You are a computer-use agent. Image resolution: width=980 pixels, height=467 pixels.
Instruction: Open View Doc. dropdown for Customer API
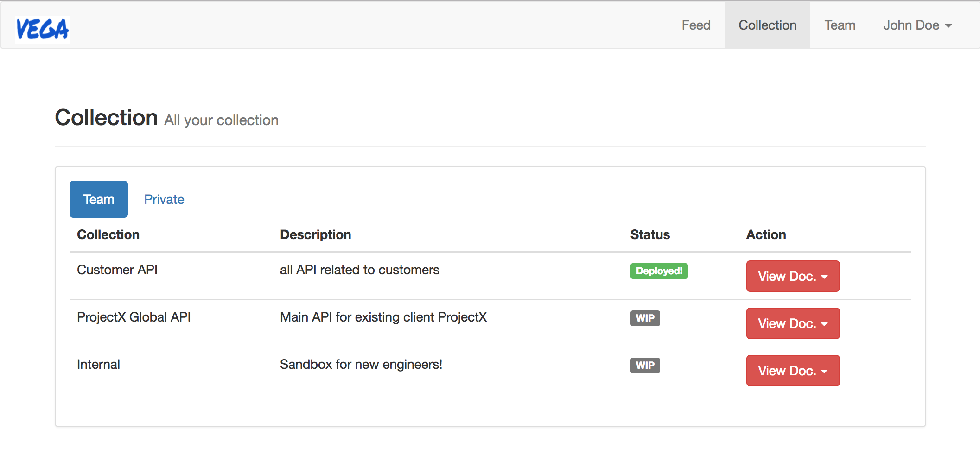(x=793, y=276)
